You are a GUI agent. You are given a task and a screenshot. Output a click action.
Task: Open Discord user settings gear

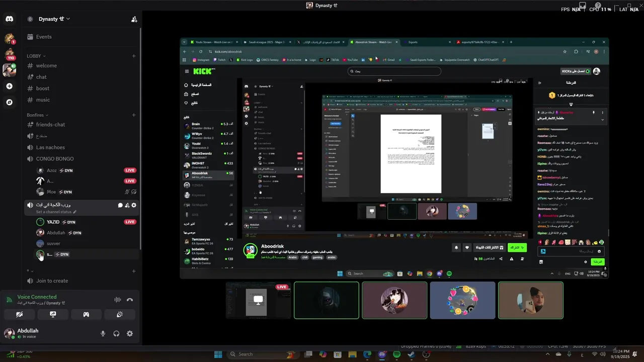(x=130, y=333)
